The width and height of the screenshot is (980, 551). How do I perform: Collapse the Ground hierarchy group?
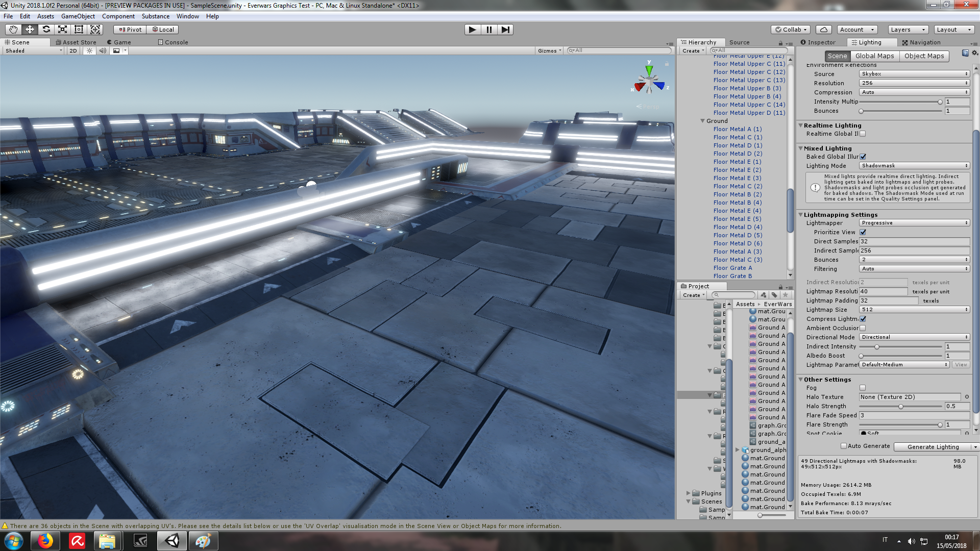click(x=702, y=121)
